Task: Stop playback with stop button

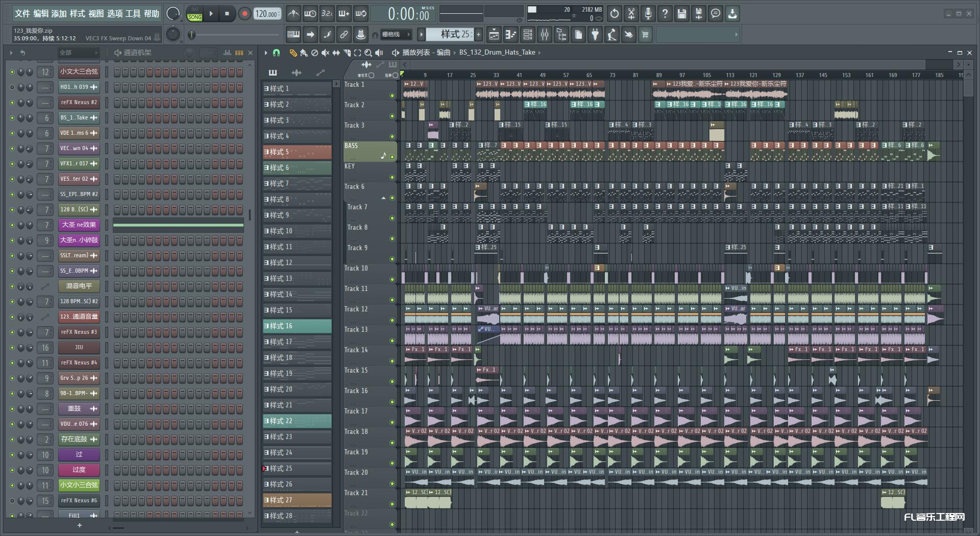Action: click(227, 14)
